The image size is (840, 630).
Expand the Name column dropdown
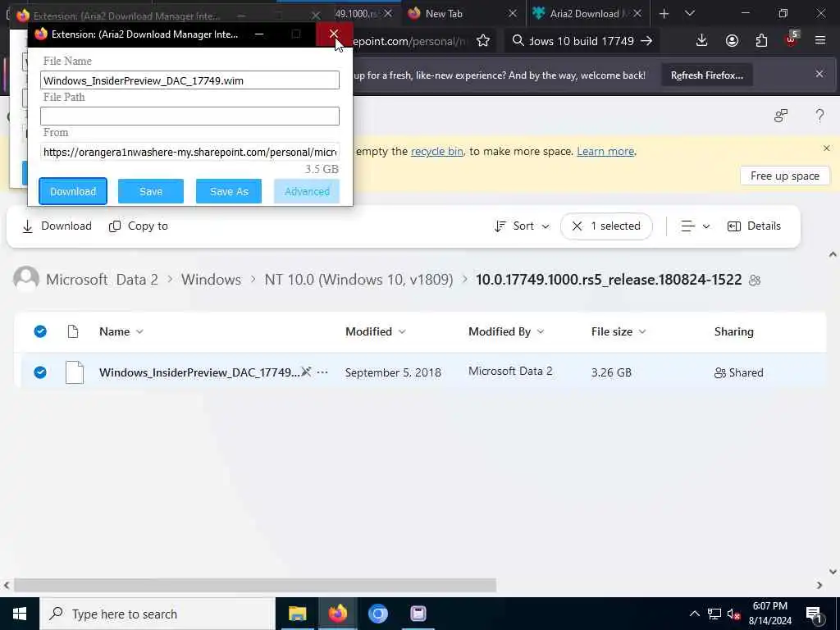(139, 331)
